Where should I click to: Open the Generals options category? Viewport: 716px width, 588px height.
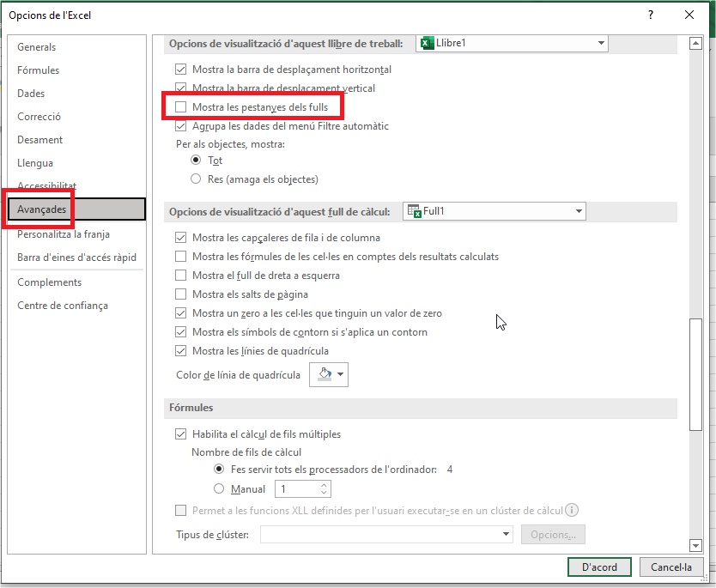[x=37, y=47]
